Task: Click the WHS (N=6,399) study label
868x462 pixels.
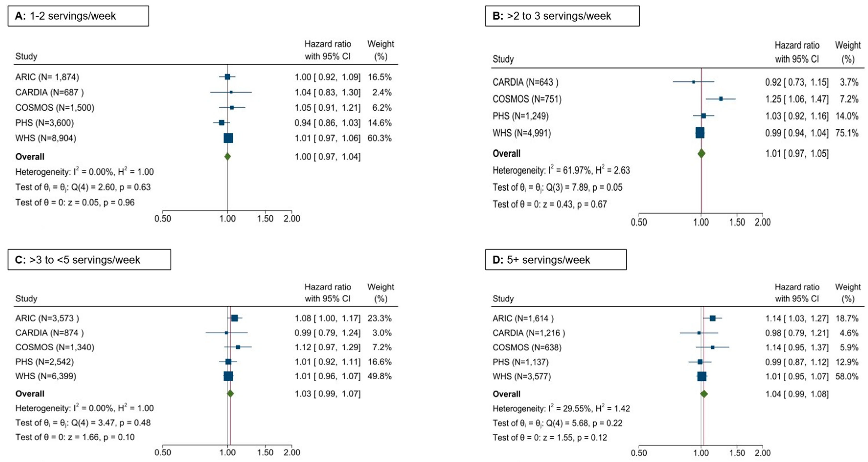Action: [46, 376]
